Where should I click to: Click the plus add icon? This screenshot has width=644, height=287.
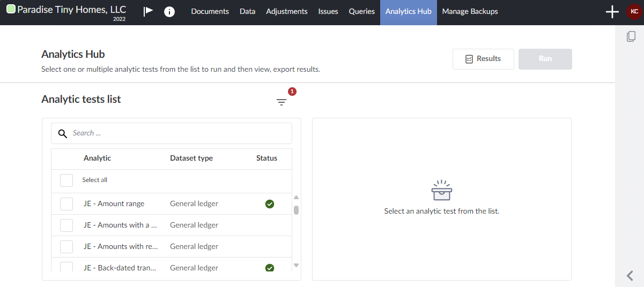612,12
